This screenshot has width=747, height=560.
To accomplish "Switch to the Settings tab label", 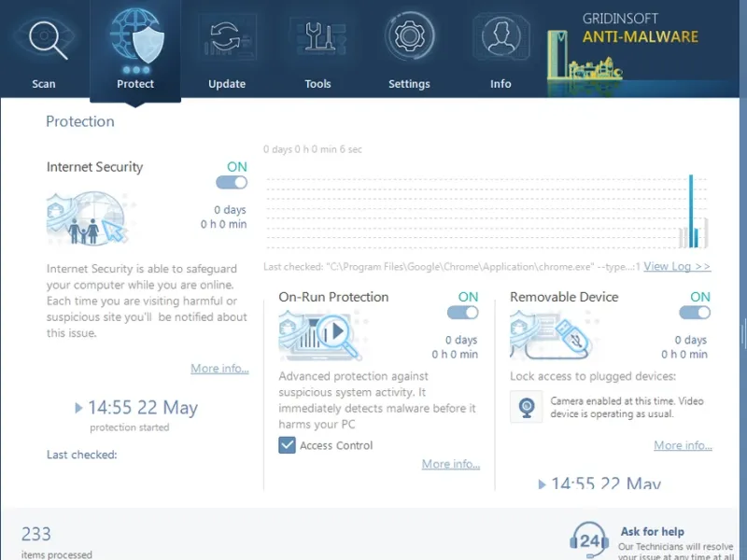I will tap(409, 84).
